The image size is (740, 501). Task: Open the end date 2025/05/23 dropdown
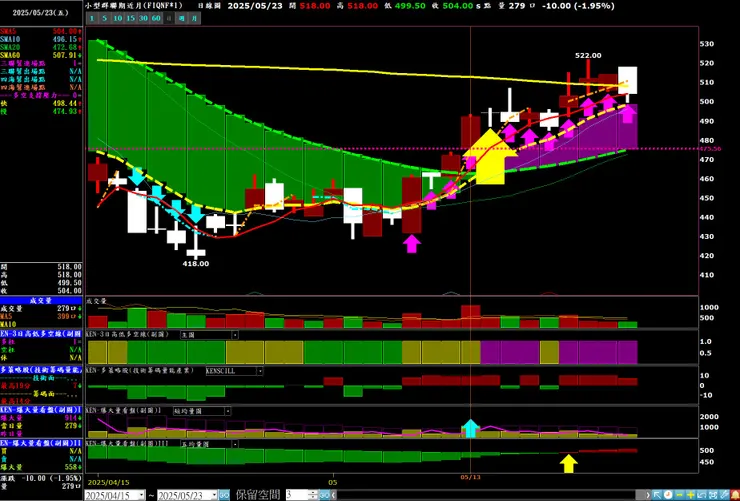(214, 495)
